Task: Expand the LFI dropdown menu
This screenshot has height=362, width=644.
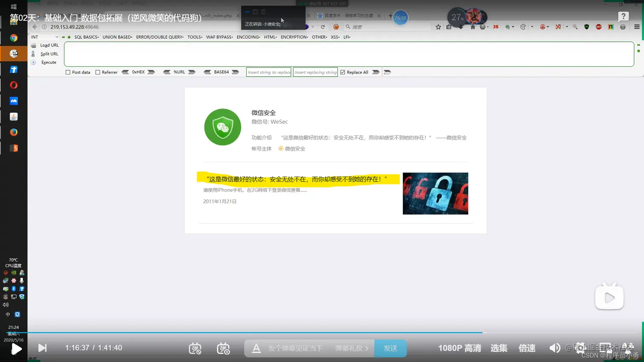Action: pos(347,37)
